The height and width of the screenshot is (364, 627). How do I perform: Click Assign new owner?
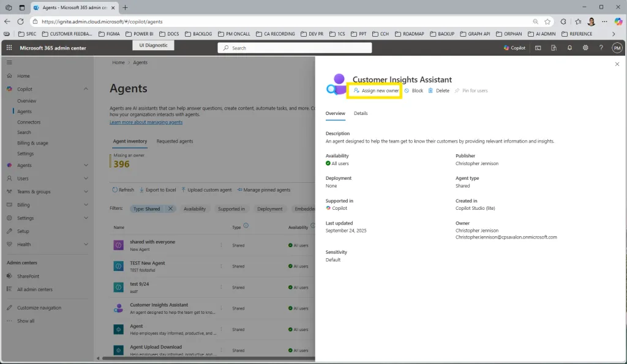point(376,91)
